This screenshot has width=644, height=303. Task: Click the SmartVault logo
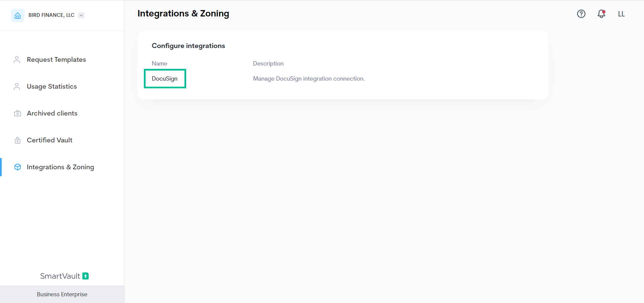pos(64,276)
